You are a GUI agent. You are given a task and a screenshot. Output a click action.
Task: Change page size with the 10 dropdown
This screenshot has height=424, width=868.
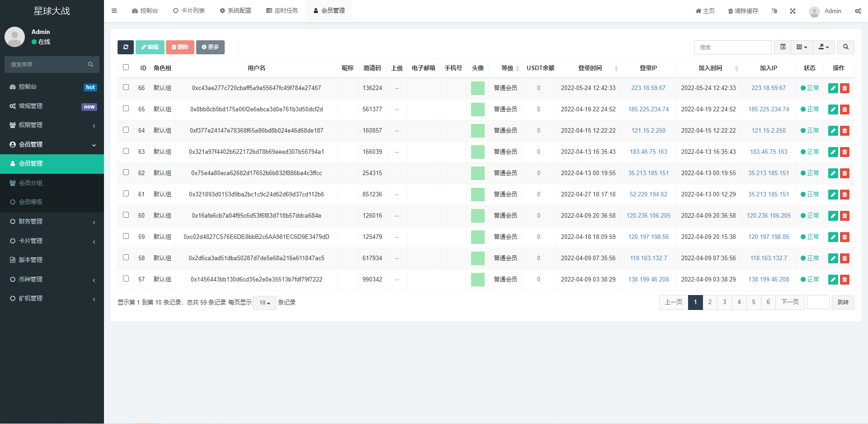click(264, 303)
